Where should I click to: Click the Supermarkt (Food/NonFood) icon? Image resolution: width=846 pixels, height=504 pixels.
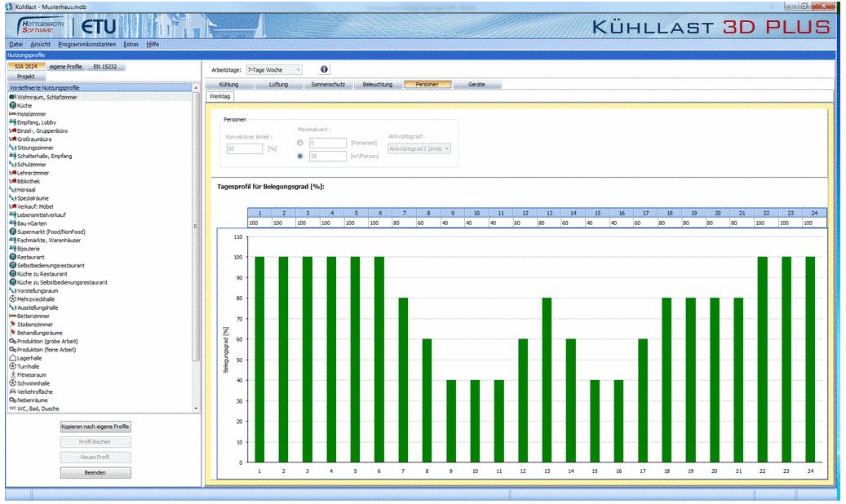(x=12, y=232)
